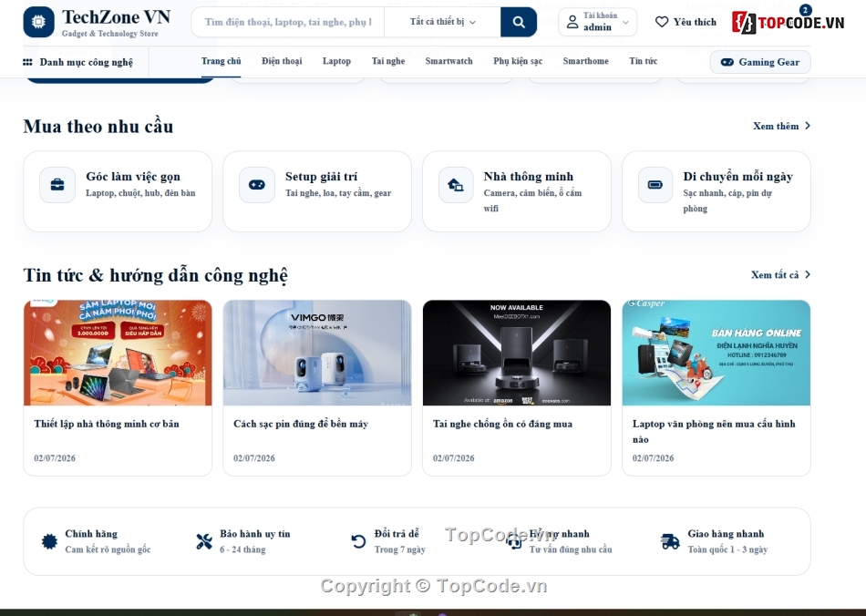Viewport: 866px width, 616px height.
Task: Open article Tai nghe chống ồn có đáng mua
Action: click(502, 424)
